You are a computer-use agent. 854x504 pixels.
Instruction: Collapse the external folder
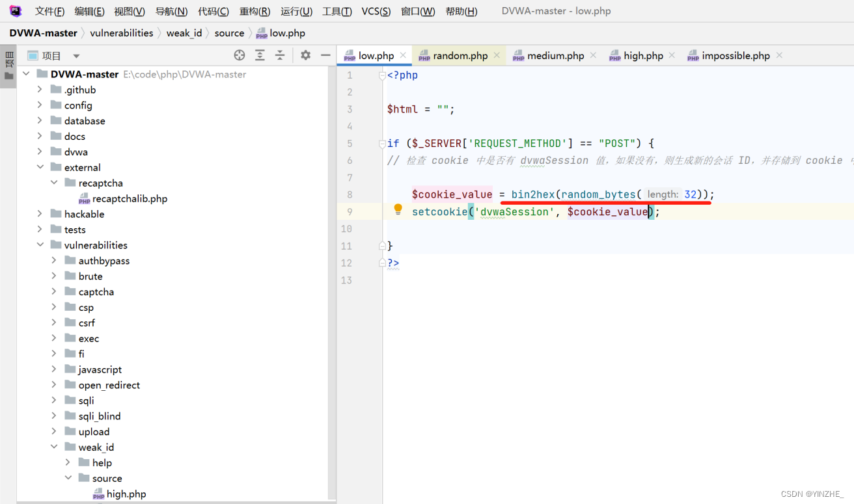(x=40, y=167)
